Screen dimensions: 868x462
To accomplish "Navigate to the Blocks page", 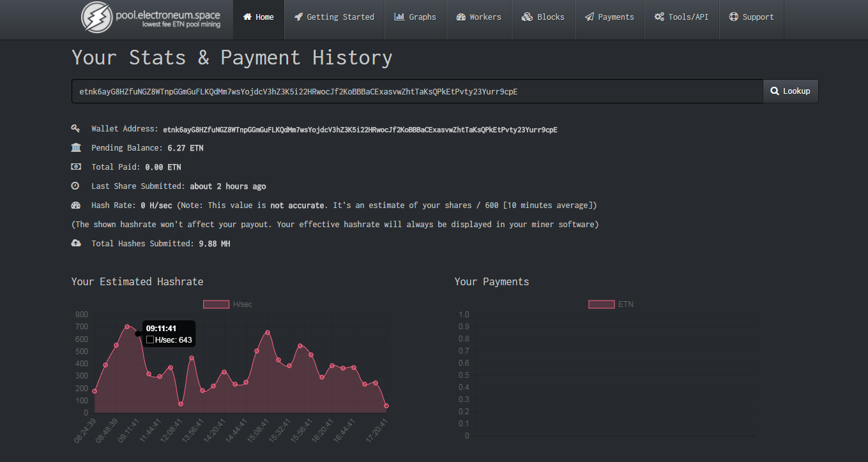I will [x=543, y=17].
